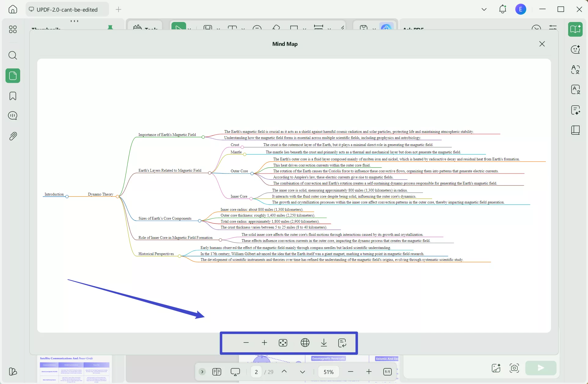This screenshot has width=588, height=384.
Task: Open the AI Assistant chat icon
Action: click(x=576, y=49)
